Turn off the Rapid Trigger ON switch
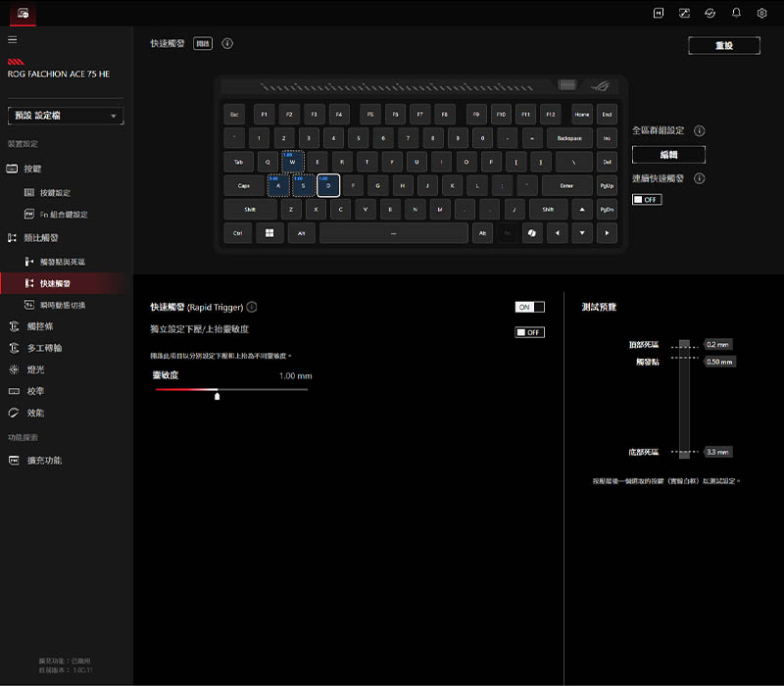The image size is (784, 686). tap(529, 307)
